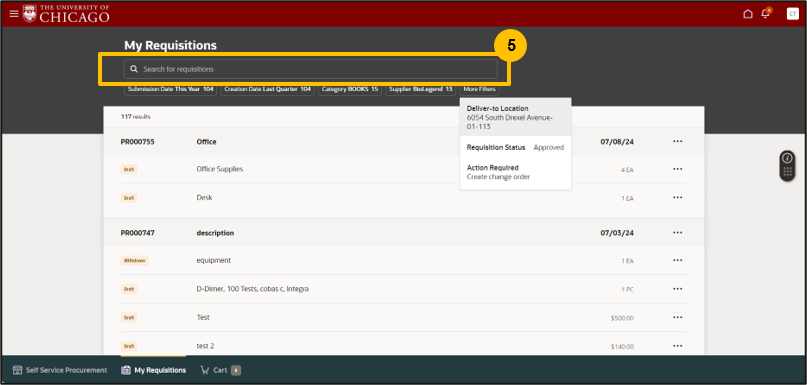Open actions menu for test 2 line

coord(677,346)
